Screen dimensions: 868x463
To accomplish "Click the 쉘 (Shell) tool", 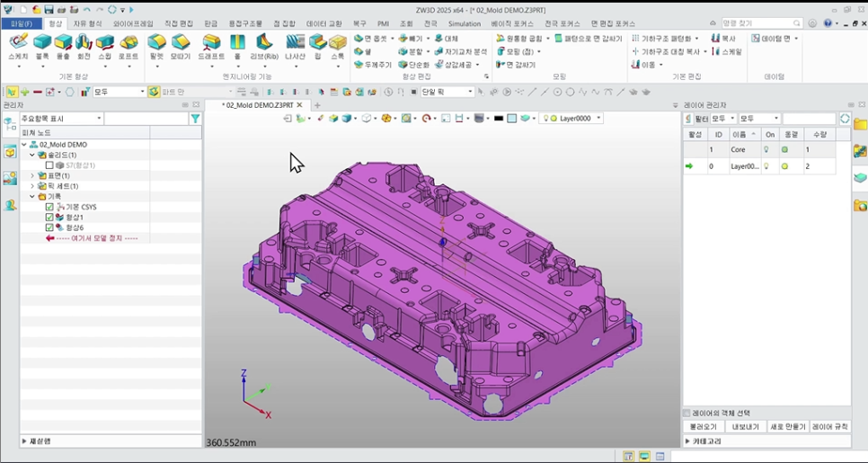I will (x=363, y=51).
